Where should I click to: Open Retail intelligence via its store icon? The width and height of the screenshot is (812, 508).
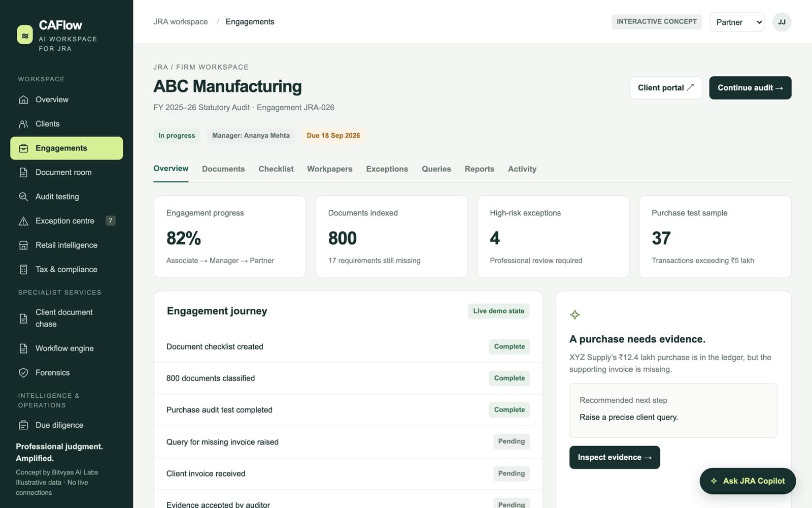(x=23, y=245)
